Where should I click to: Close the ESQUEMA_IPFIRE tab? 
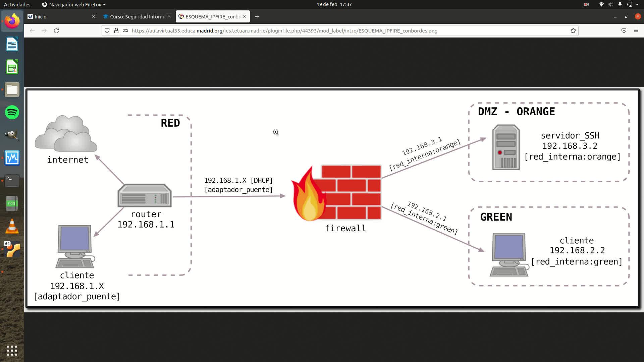pos(245,16)
